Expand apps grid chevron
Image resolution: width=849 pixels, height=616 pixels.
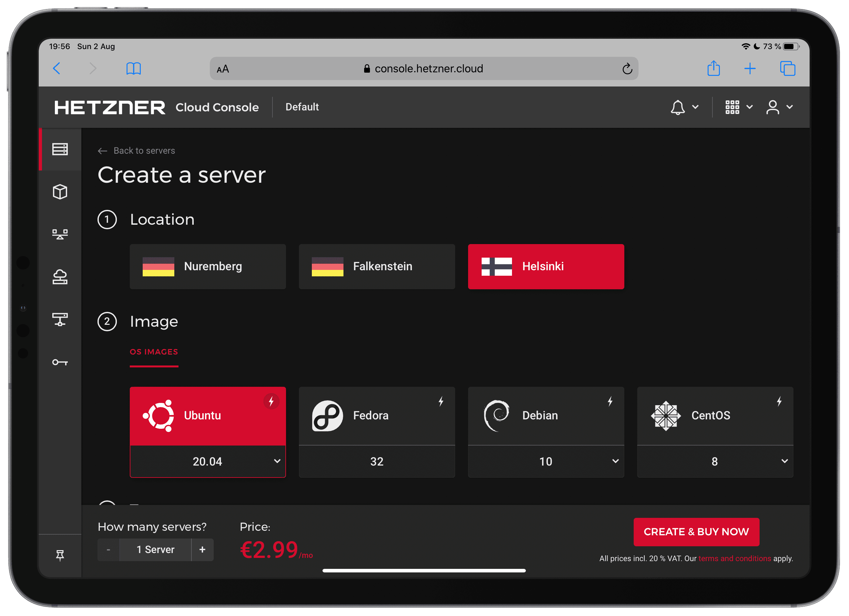tap(750, 107)
